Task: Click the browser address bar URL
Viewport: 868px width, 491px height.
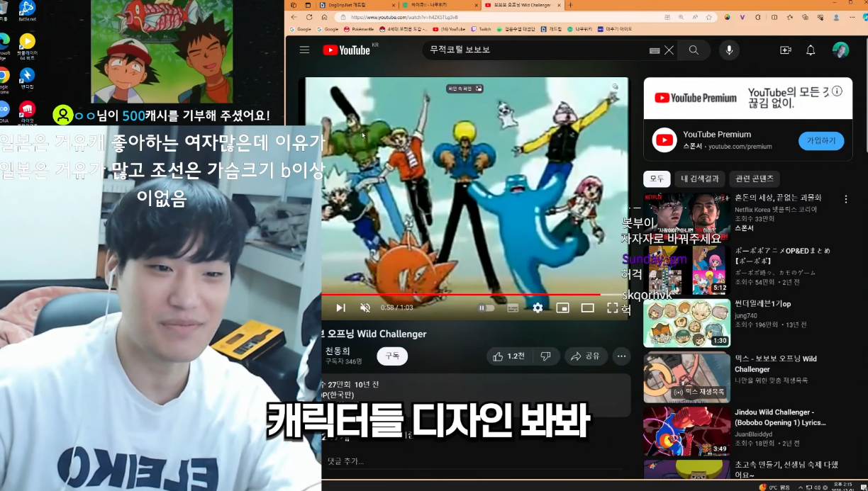Action: click(x=404, y=17)
